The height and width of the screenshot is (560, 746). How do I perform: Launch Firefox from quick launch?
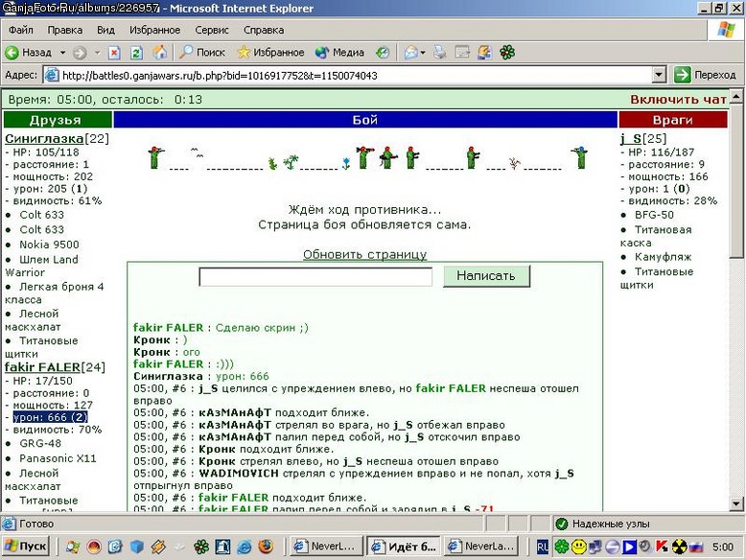pyautogui.click(x=266, y=547)
